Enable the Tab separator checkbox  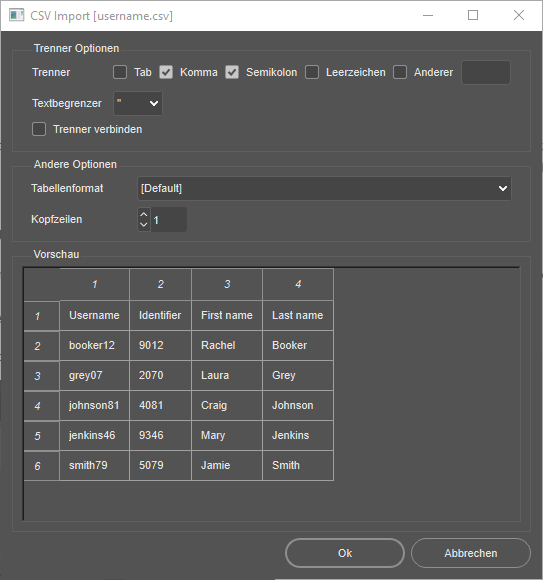point(120,72)
